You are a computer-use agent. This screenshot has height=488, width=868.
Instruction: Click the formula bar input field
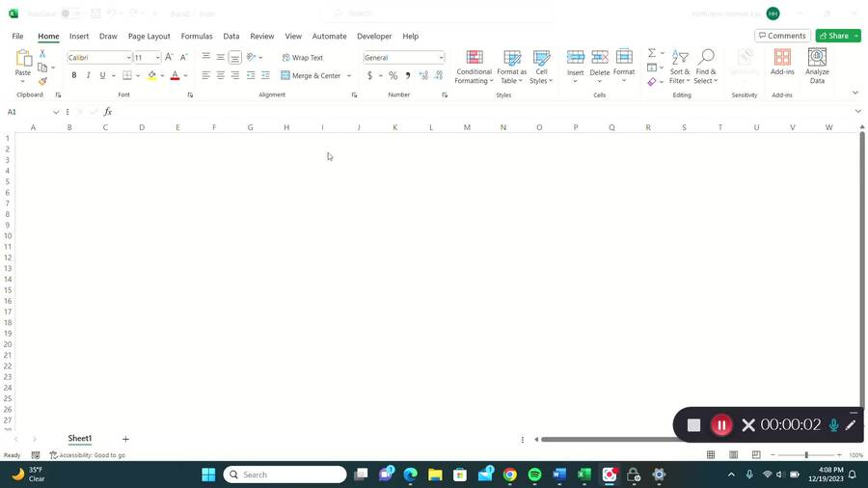[x=481, y=112]
